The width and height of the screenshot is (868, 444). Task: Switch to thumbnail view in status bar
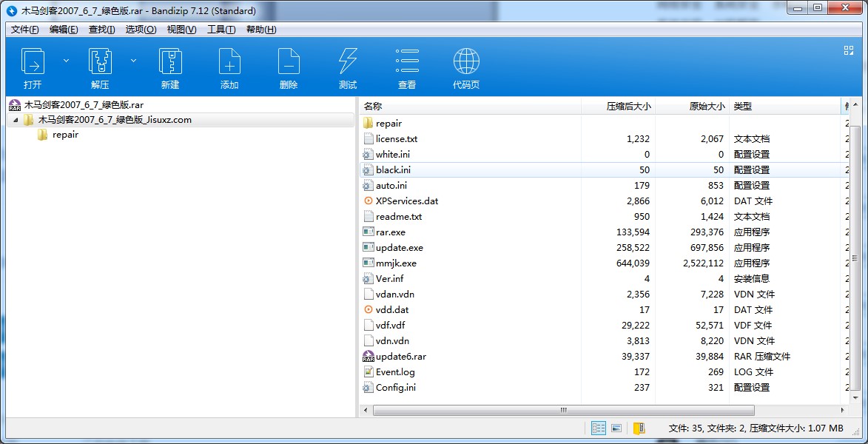point(616,428)
